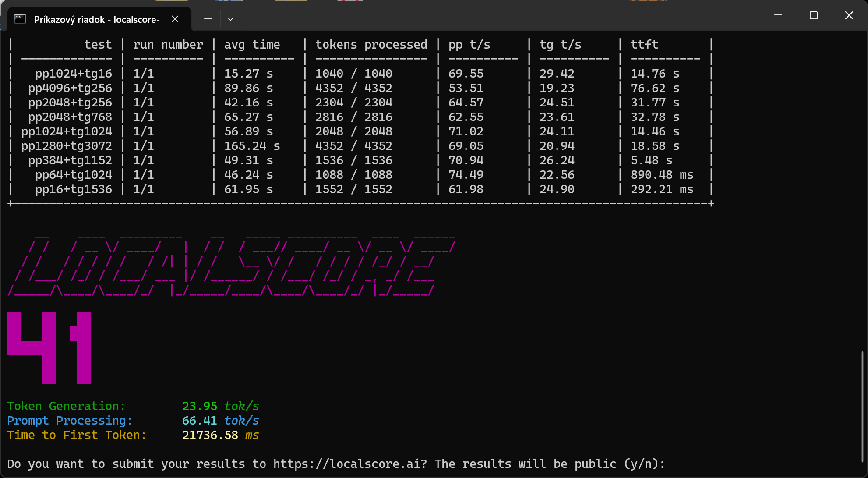This screenshot has height=478, width=868.
Task: Click the Prompt Processing 66.41 value
Action: (199, 421)
